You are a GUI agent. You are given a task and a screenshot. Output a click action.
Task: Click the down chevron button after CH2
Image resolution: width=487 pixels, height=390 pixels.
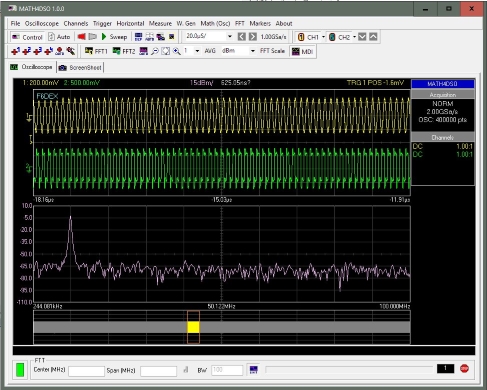pos(362,37)
